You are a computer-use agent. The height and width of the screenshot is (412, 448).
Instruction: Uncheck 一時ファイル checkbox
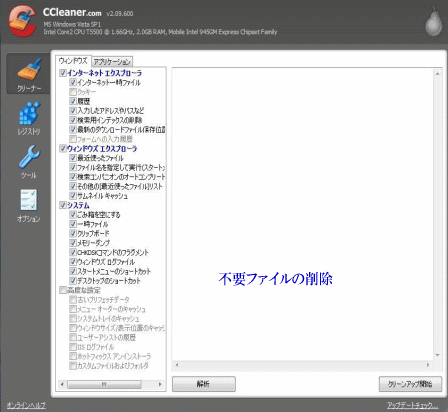tap(73, 224)
